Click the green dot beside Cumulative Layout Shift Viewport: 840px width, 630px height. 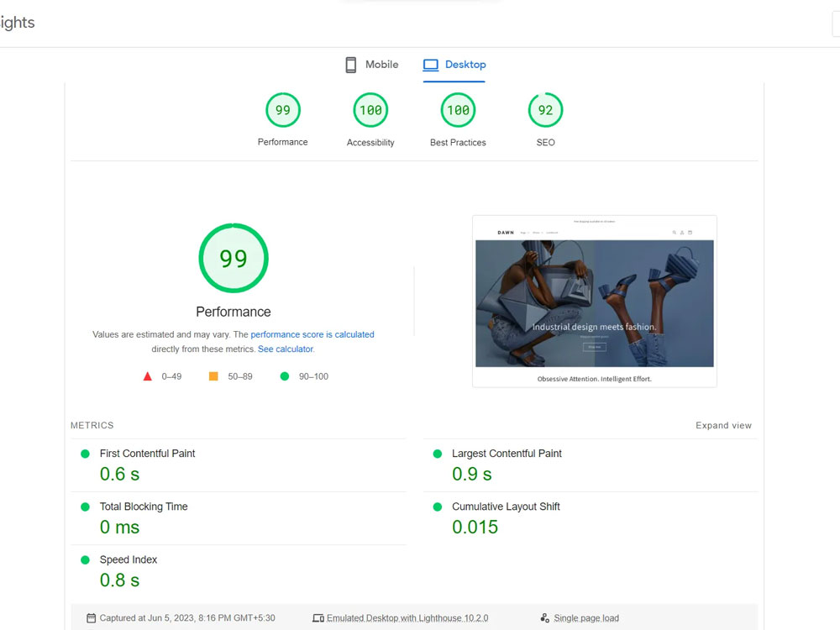[437, 507]
